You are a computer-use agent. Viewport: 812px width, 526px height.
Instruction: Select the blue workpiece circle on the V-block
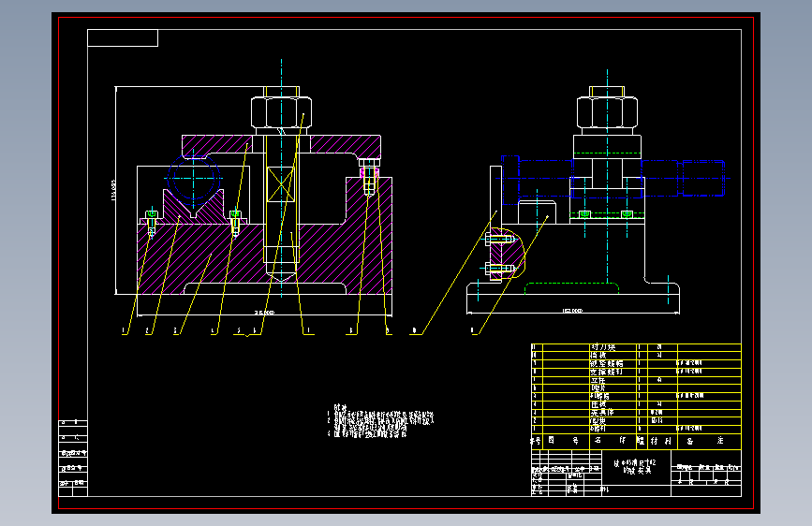pos(194,178)
